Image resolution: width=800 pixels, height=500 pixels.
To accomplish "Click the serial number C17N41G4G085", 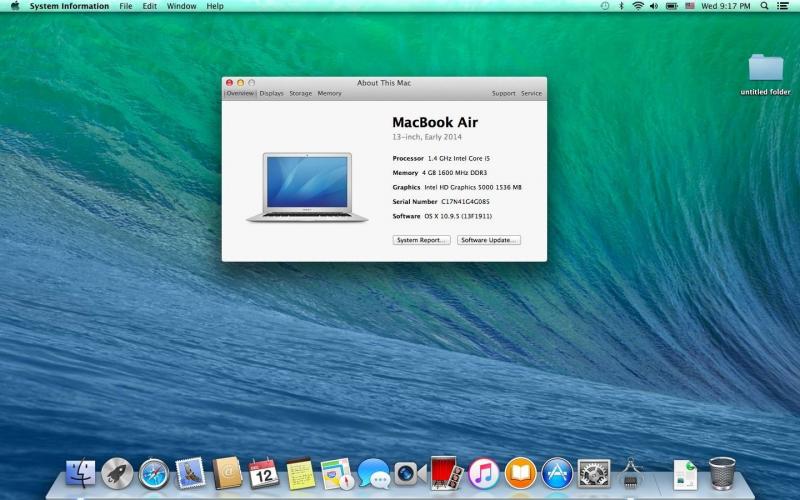I will click(x=465, y=202).
